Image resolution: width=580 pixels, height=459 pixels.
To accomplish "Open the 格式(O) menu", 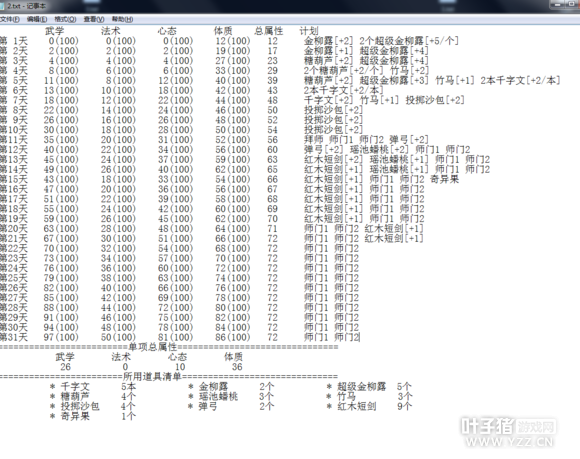I will (x=65, y=19).
